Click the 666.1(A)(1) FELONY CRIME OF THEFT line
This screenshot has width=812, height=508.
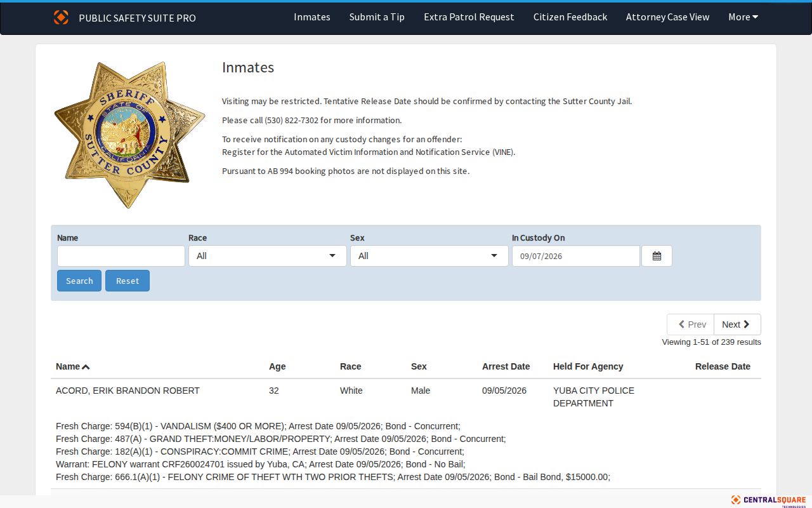[333, 477]
